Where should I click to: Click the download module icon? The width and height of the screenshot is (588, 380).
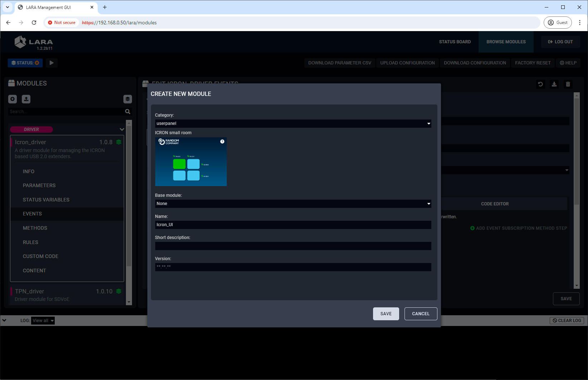pos(554,84)
